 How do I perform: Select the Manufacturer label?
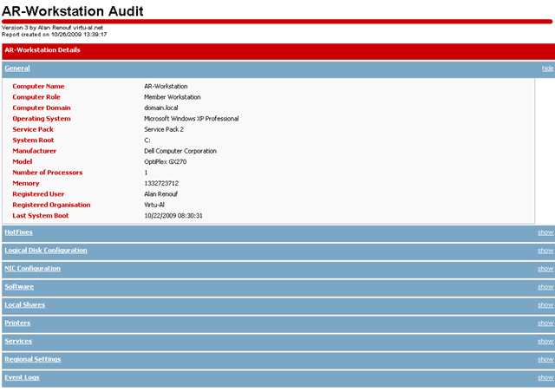35,151
